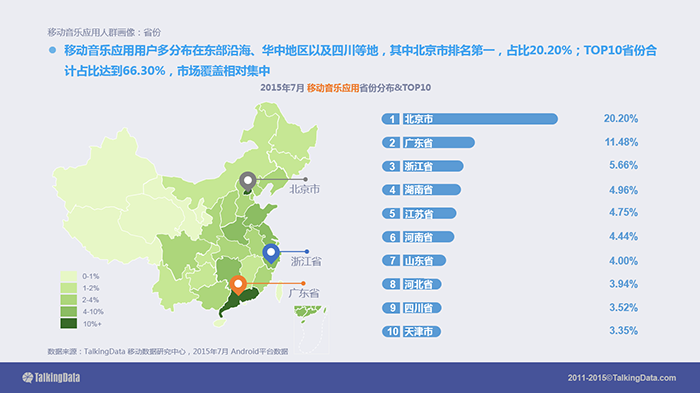The height and width of the screenshot is (393, 700).
Task: Click the chart title 2015年7月 移动音乐应用省份分布&TOP10
Action: 346,88
